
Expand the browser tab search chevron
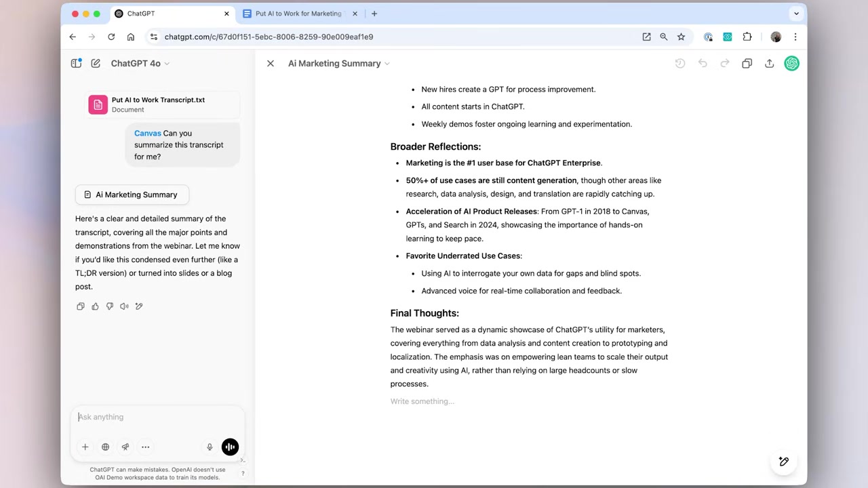point(796,14)
